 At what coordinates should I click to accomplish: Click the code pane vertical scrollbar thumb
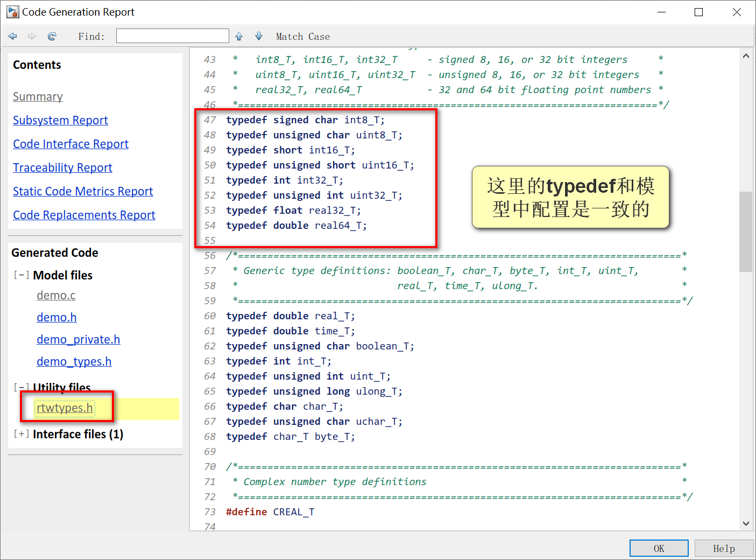click(746, 232)
